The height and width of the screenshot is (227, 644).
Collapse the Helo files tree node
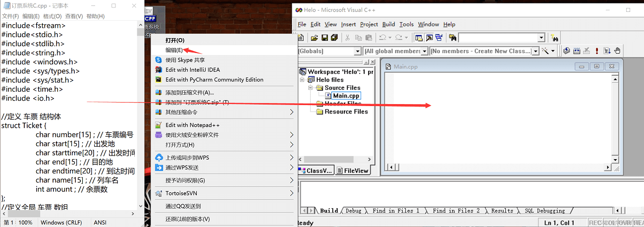(x=303, y=80)
